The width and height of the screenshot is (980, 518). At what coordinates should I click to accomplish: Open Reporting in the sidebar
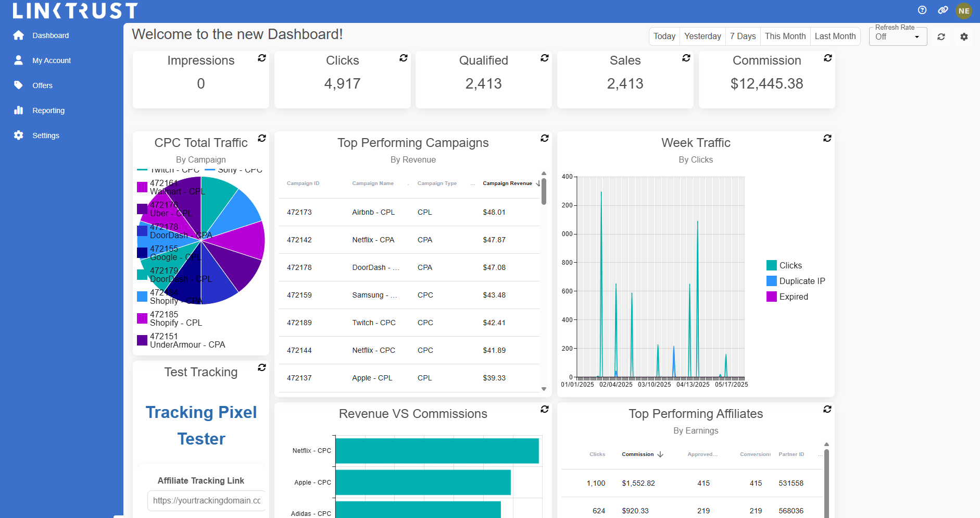(48, 110)
